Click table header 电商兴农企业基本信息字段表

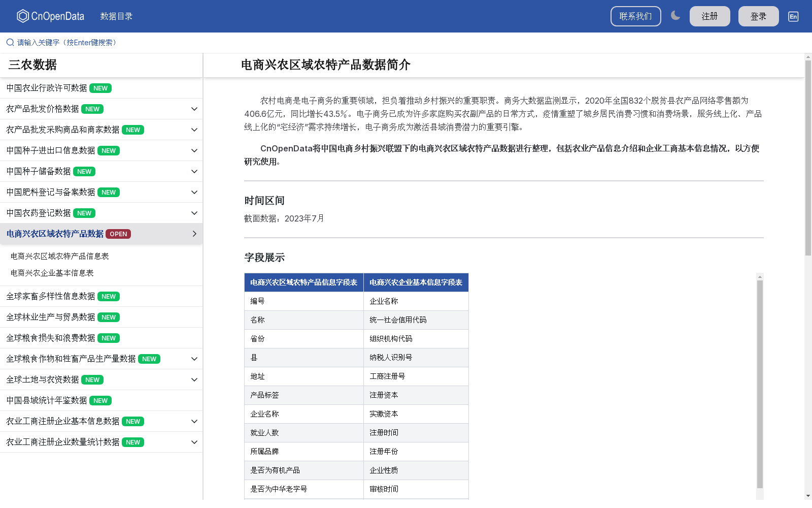tap(416, 282)
